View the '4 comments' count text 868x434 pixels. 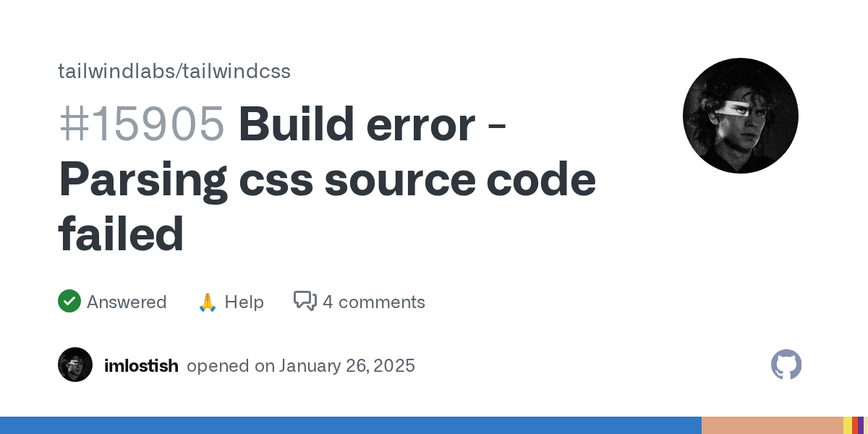373,302
